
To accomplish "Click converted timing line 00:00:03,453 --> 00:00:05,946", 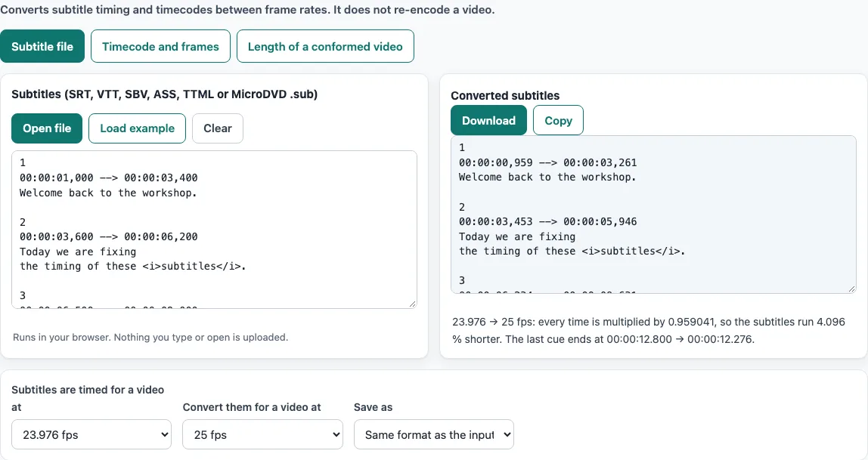I will 548,222.
